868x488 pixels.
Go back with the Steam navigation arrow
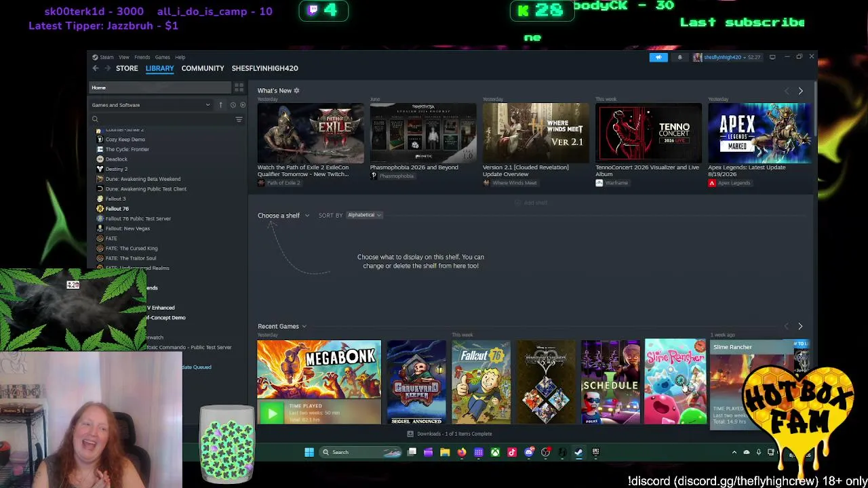pos(96,68)
